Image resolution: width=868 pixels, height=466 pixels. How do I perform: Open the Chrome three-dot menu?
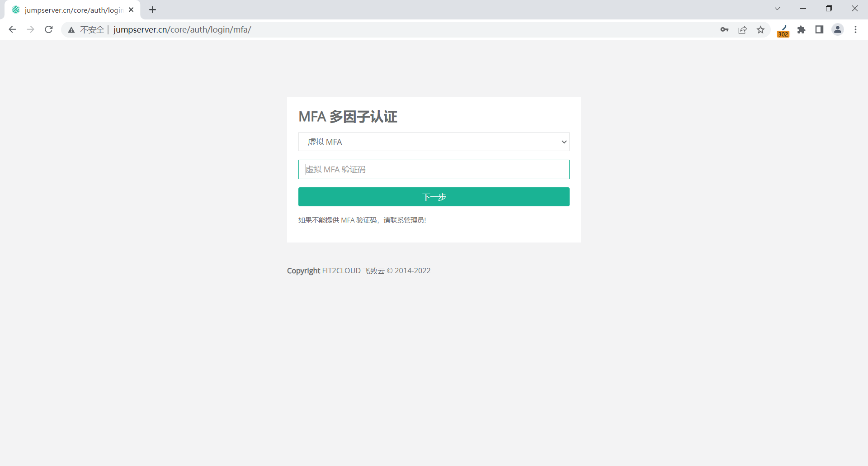point(856,29)
